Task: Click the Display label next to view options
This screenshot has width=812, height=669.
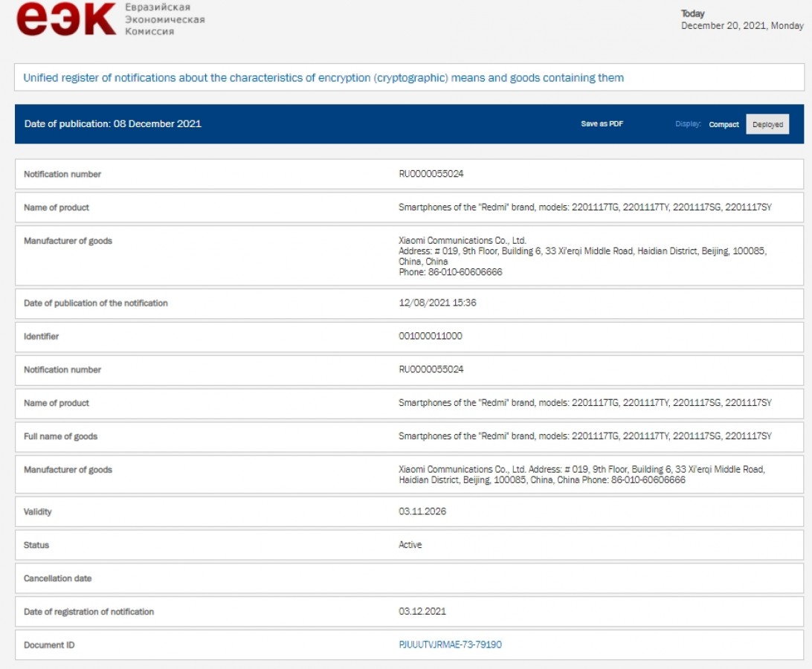Action: [x=689, y=124]
